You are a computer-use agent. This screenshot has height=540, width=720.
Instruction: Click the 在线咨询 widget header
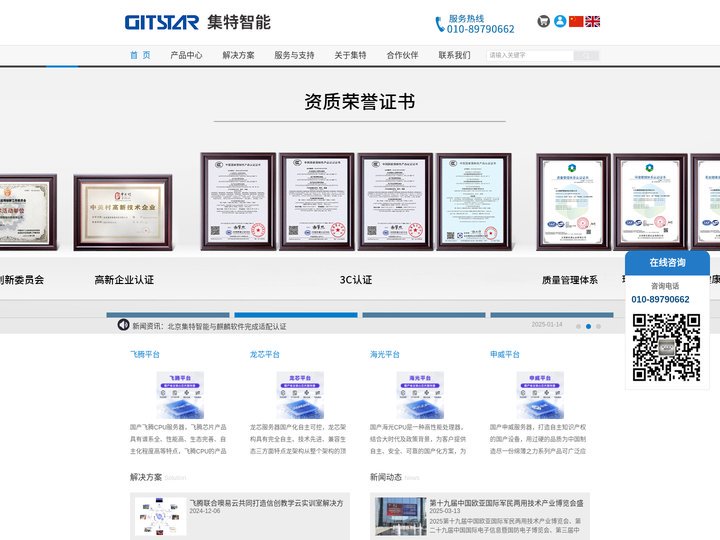667,263
